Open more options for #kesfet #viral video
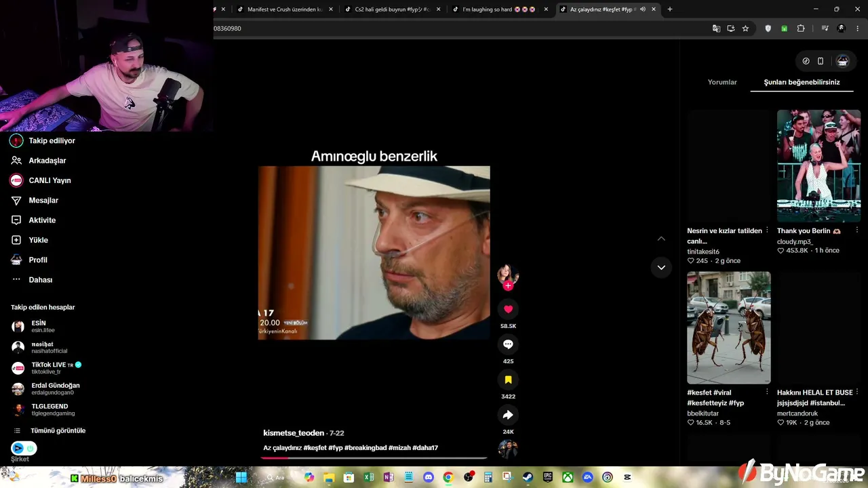The width and height of the screenshot is (868, 488). click(767, 392)
